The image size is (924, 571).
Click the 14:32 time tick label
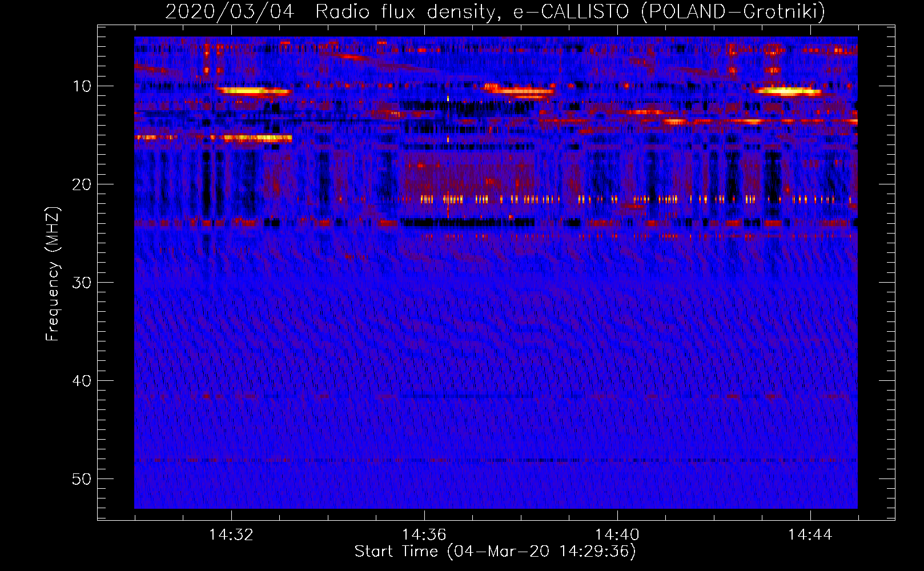coord(231,535)
